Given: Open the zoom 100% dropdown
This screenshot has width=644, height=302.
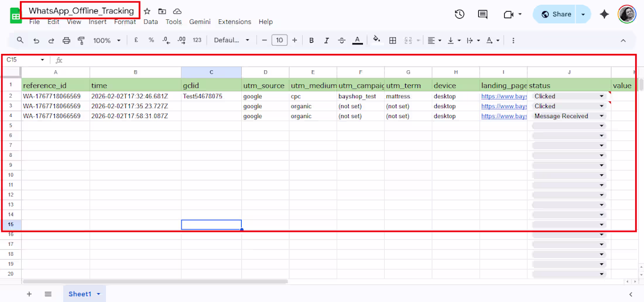Looking at the screenshot, I should (107, 40).
